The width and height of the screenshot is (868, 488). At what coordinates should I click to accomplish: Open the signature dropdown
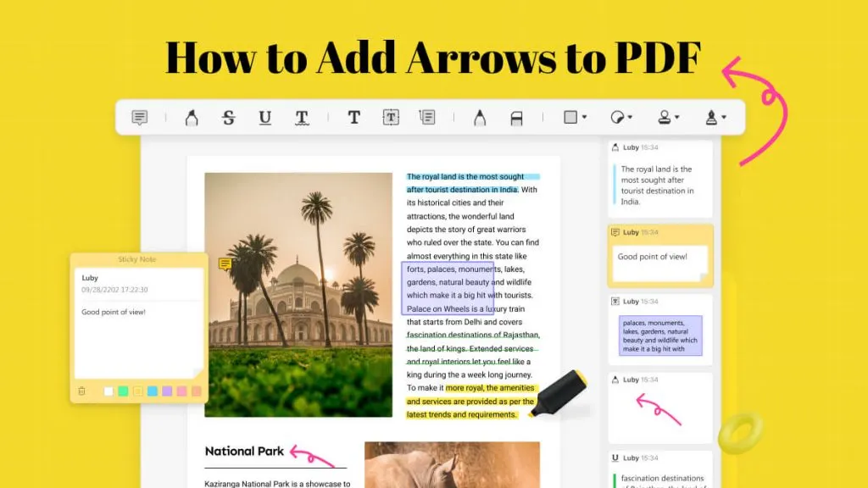(715, 118)
